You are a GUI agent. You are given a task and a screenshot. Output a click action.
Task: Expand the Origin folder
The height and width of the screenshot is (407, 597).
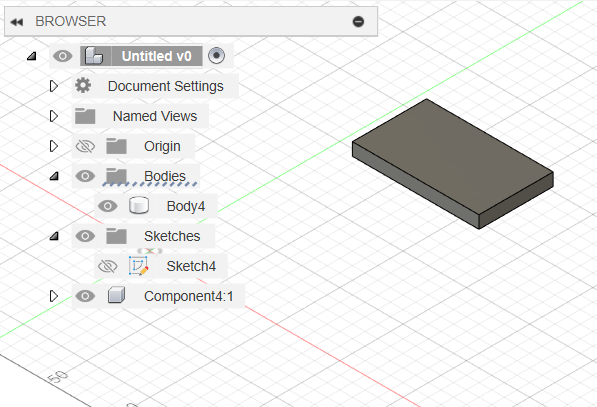pyautogui.click(x=54, y=146)
